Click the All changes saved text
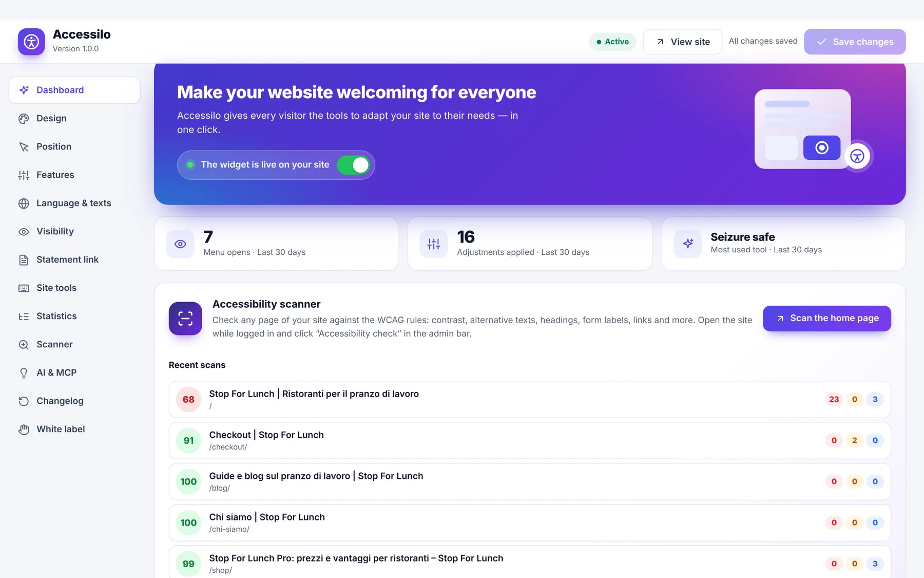Image resolution: width=924 pixels, height=578 pixels. pyautogui.click(x=763, y=41)
